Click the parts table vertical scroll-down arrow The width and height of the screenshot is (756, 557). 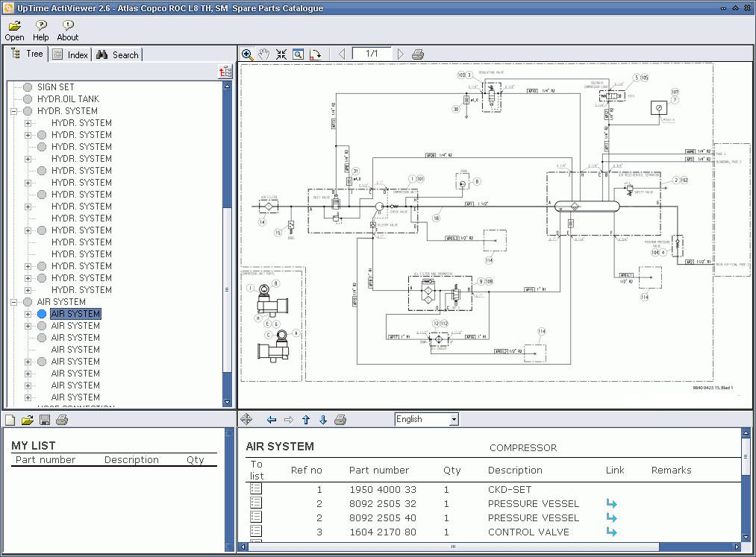pos(746,538)
